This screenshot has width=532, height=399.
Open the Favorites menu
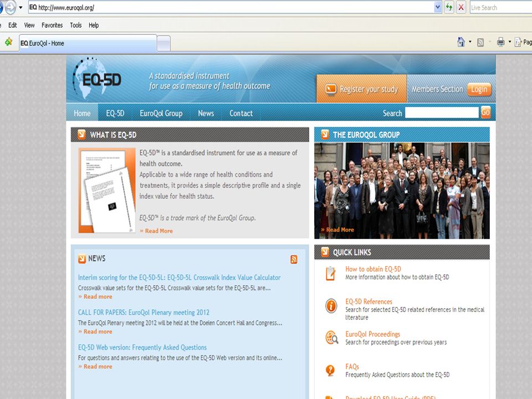[52, 25]
